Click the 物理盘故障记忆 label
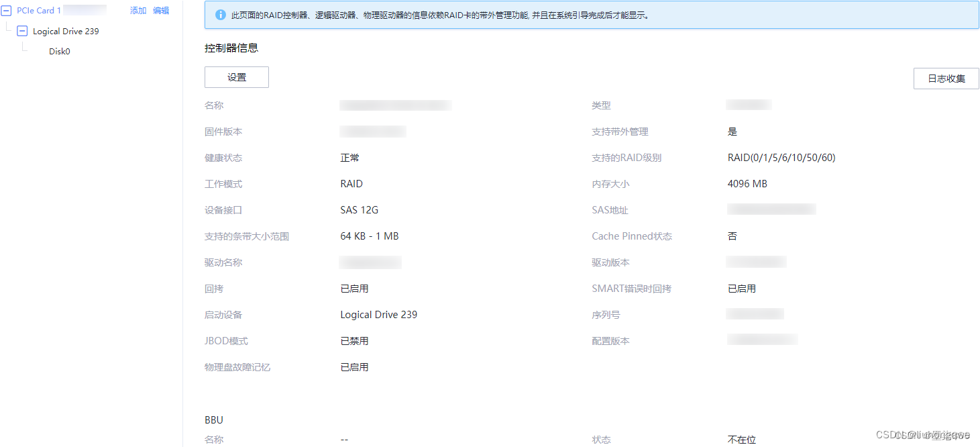Image resolution: width=980 pixels, height=447 pixels. tap(237, 367)
